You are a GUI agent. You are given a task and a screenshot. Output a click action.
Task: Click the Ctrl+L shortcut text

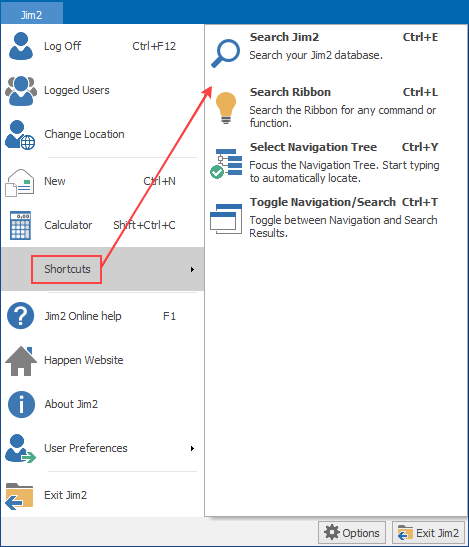(x=420, y=92)
